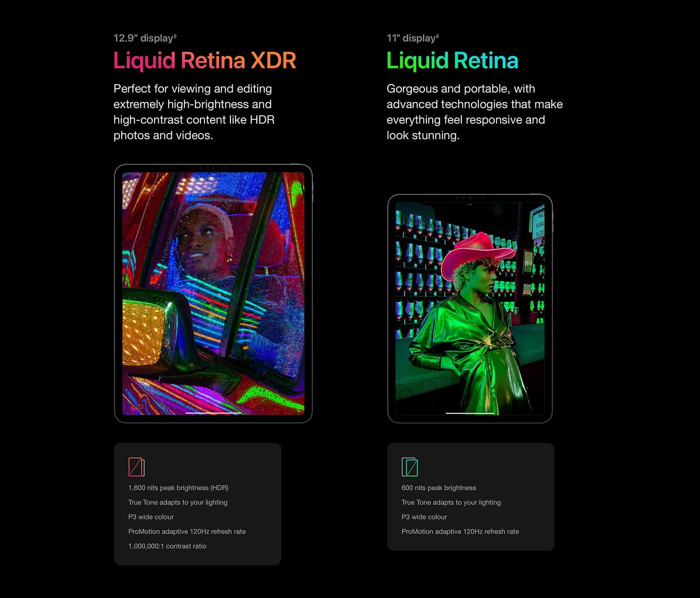Click the footnote symbol after "12.9″ display"
This screenshot has width=700, height=598.
pos(175,36)
